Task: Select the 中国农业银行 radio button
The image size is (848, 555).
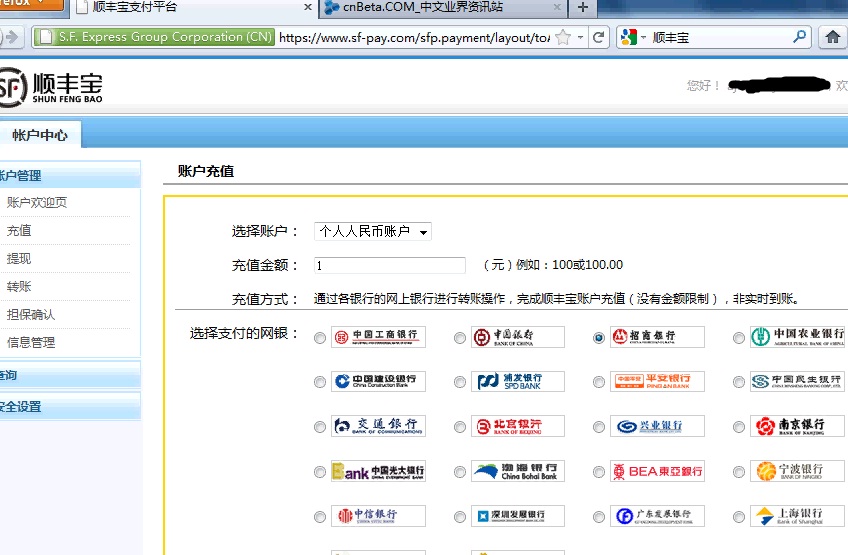Action: tap(739, 338)
